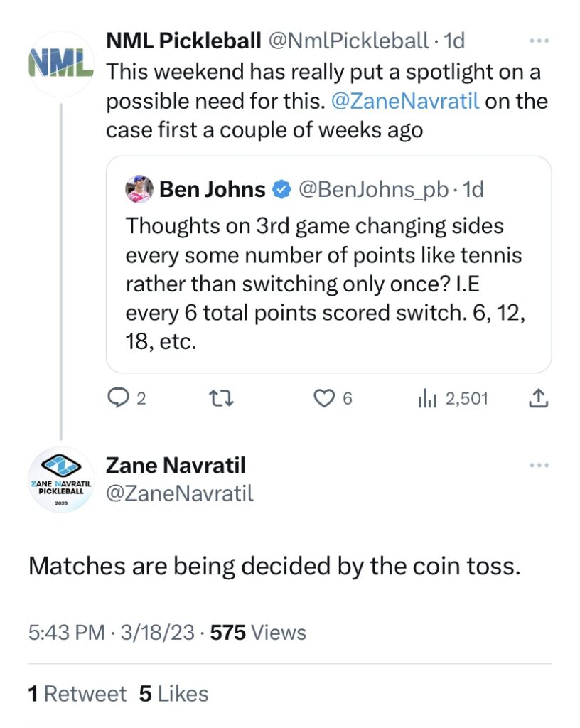The width and height of the screenshot is (580, 728).
Task: Open the Zane Navratil display name
Action: tap(176, 466)
